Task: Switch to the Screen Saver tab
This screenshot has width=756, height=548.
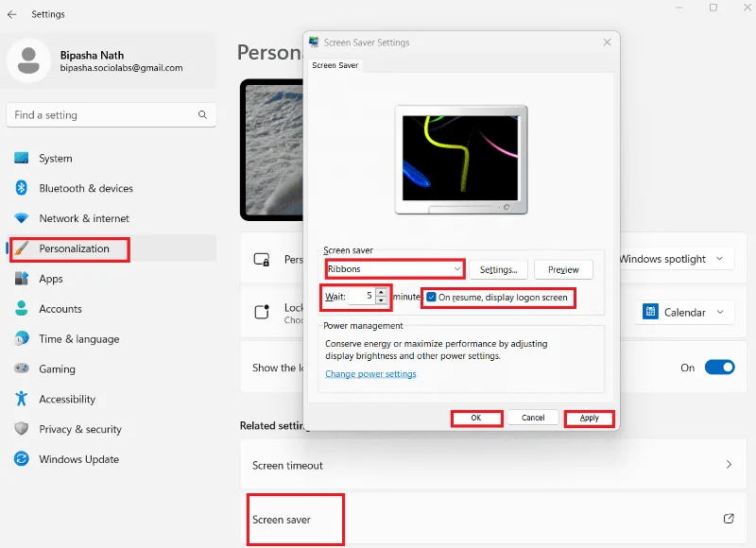Action: [x=335, y=66]
